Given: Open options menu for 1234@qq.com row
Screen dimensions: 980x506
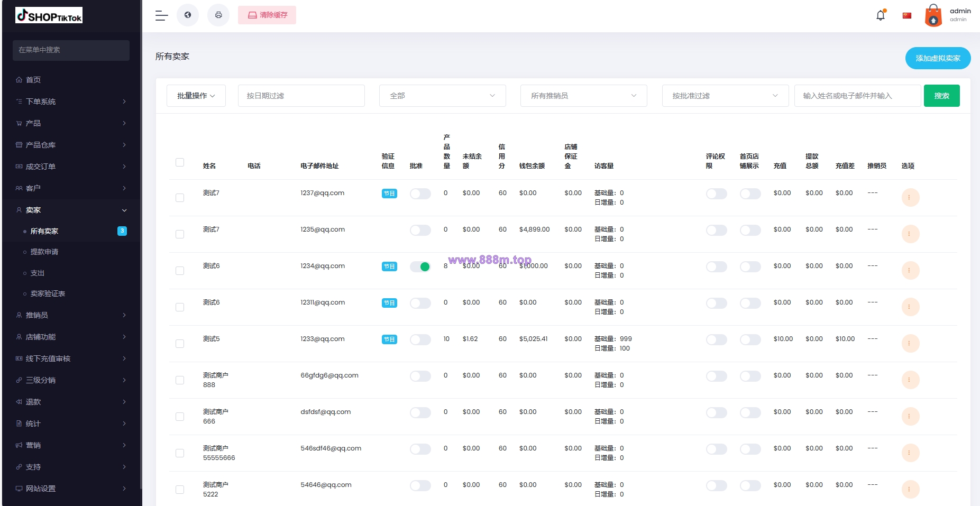Looking at the screenshot, I should click(x=910, y=271).
